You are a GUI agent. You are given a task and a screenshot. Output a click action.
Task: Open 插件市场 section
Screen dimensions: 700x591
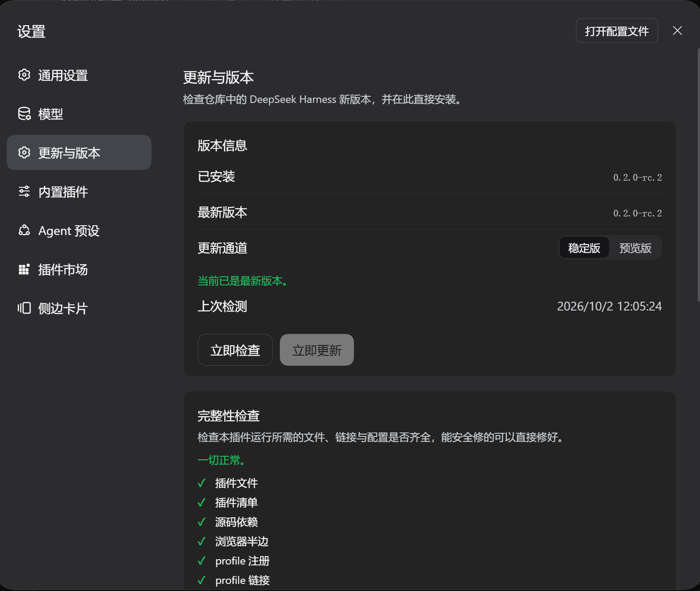click(79, 269)
